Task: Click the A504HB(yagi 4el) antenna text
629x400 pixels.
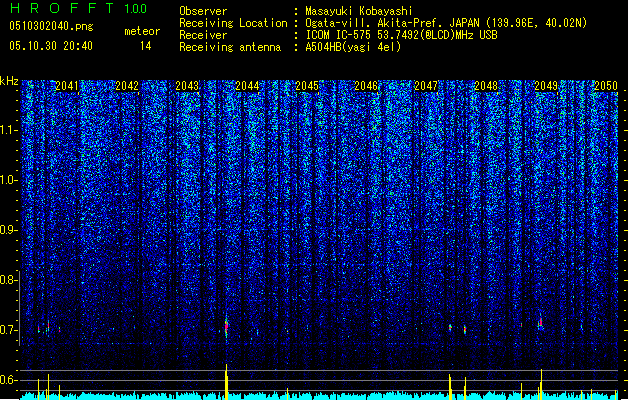Action: click(353, 47)
